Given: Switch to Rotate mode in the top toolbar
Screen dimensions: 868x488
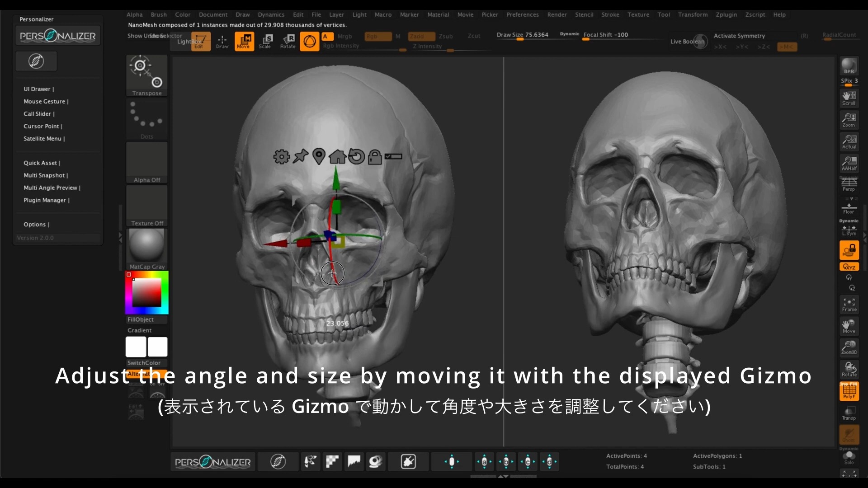Looking at the screenshot, I should (288, 41).
